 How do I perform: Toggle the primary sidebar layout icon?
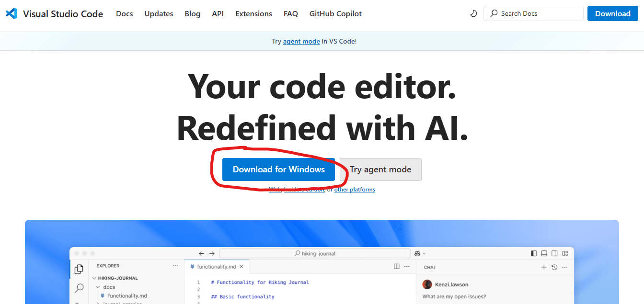[x=533, y=253]
